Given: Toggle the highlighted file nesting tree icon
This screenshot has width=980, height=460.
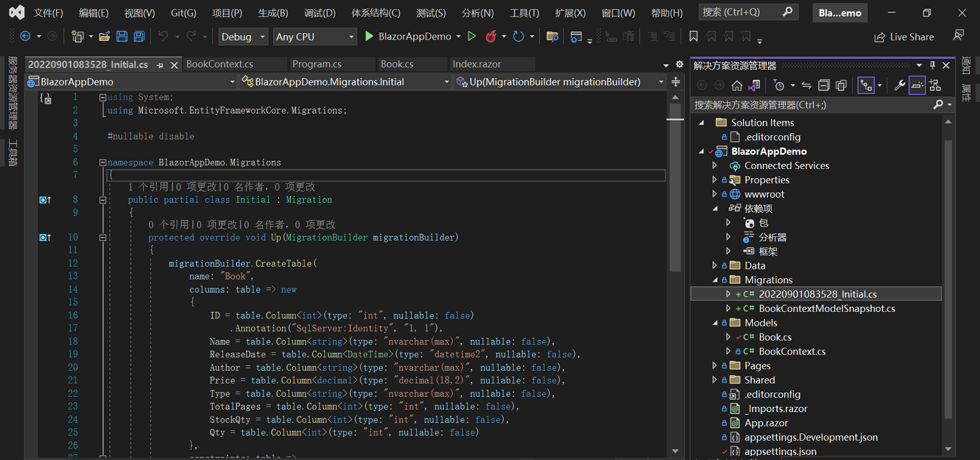Looking at the screenshot, I should click(x=866, y=85).
